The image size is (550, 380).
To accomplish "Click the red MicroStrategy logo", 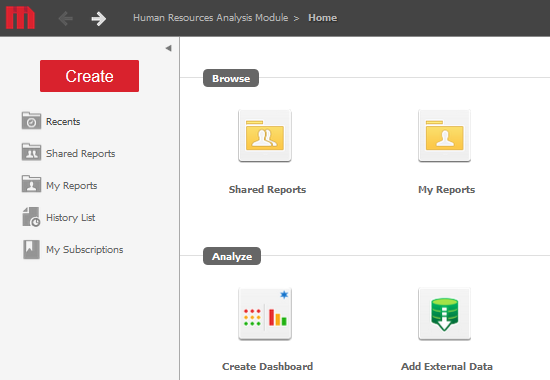I will [20, 18].
